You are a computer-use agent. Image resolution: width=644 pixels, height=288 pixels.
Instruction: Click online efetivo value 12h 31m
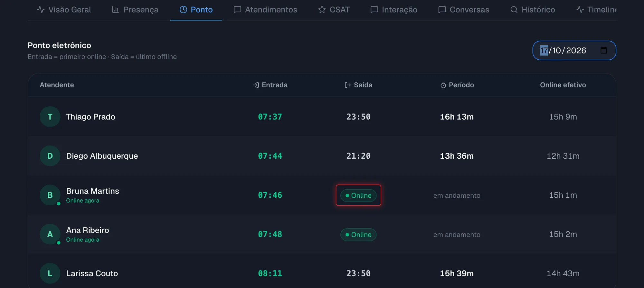point(563,156)
